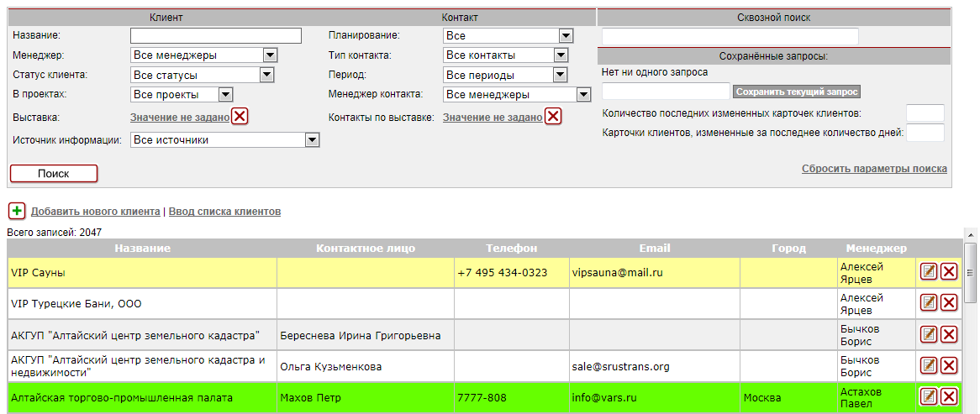The height and width of the screenshot is (414, 980).
Task: Edit the VIP Турецкие Бани record
Action: coord(929,303)
